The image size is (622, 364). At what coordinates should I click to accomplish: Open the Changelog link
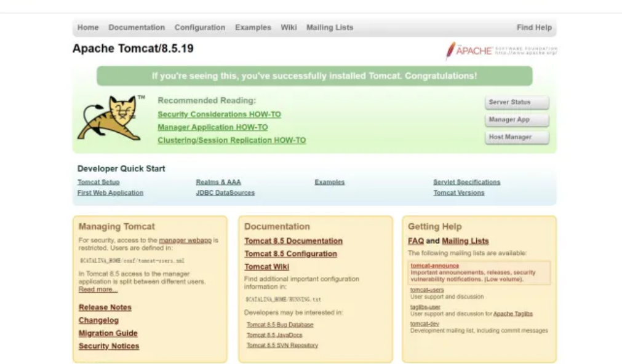[99, 320]
